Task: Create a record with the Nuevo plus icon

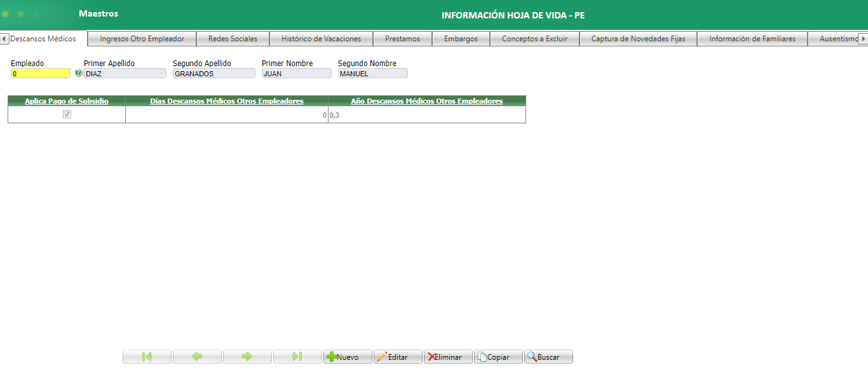Action: (334, 357)
